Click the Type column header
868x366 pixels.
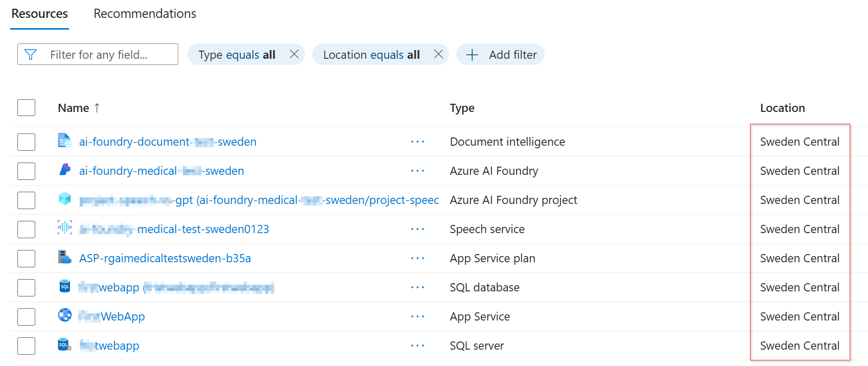[462, 108]
